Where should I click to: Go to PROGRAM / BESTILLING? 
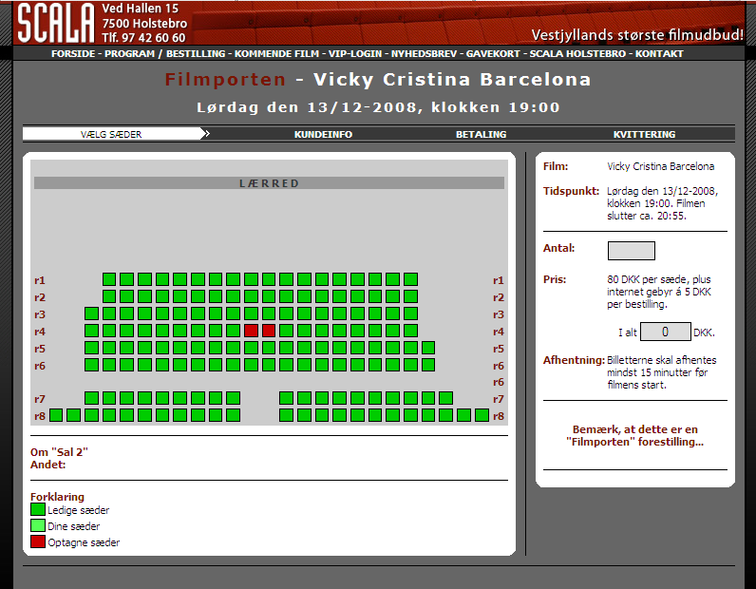[x=165, y=54]
